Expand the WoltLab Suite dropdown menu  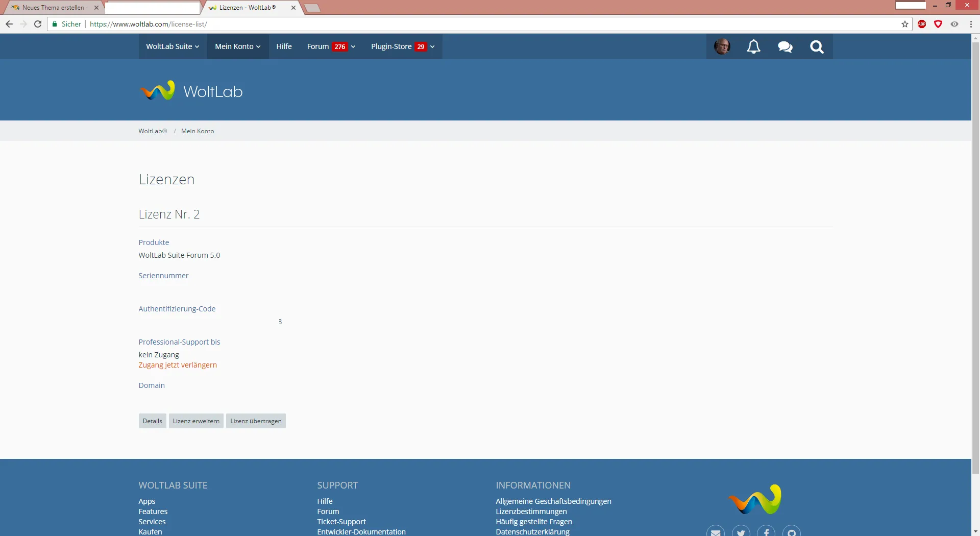173,46
